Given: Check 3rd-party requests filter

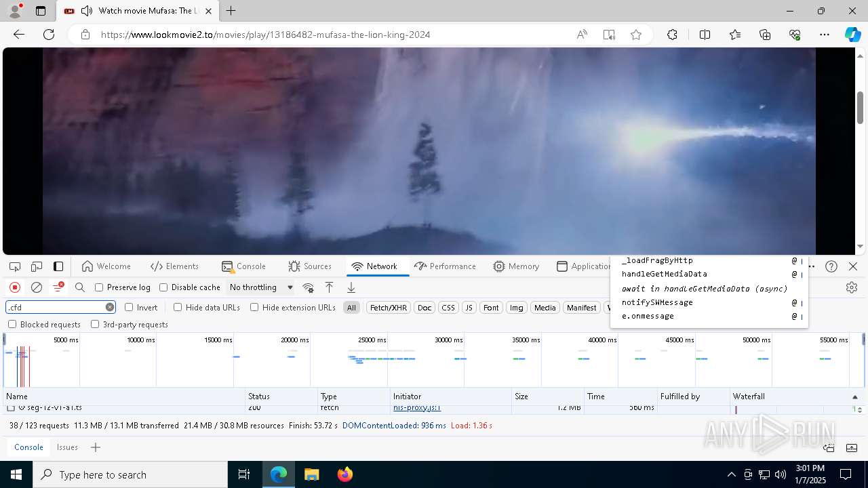Looking at the screenshot, I should pyautogui.click(x=95, y=324).
